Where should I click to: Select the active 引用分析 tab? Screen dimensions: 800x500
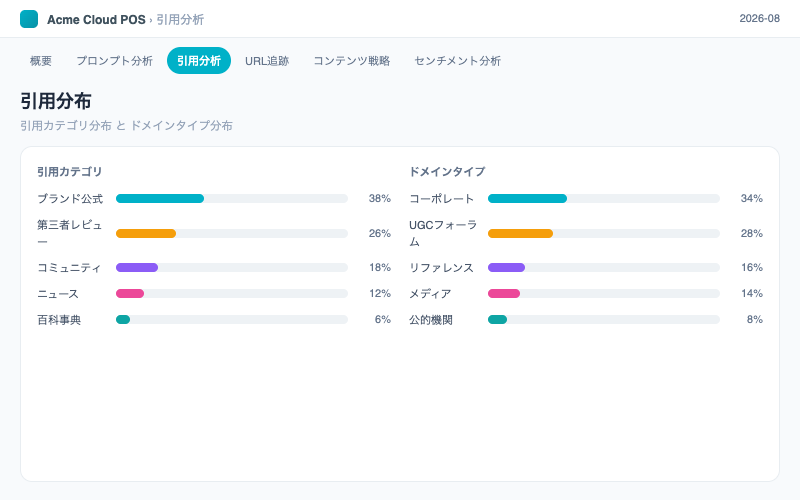pos(199,61)
